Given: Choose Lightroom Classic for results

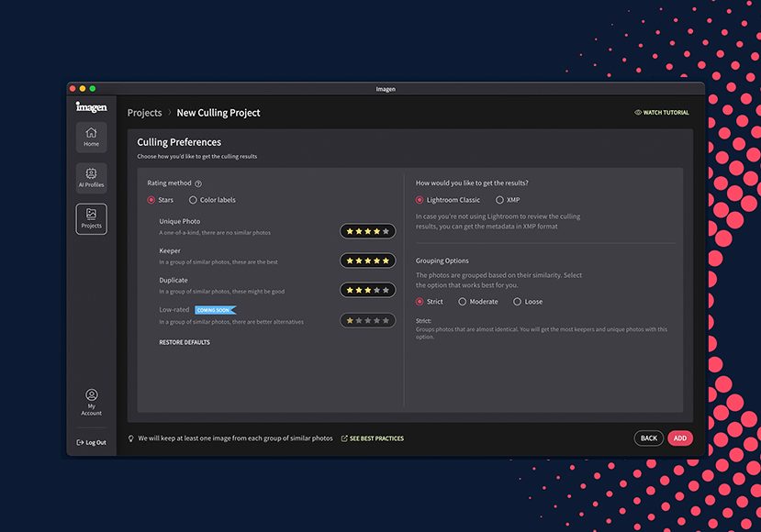Looking at the screenshot, I should click(x=420, y=200).
